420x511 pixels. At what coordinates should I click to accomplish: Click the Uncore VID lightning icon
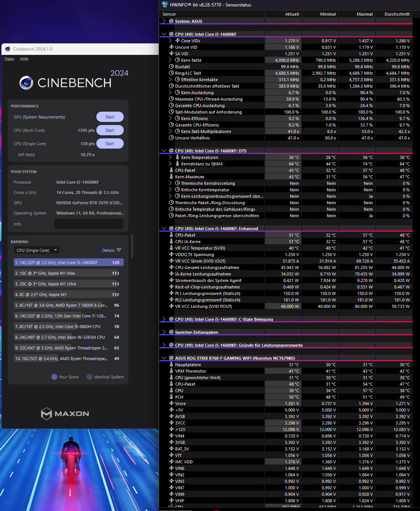pos(171,47)
